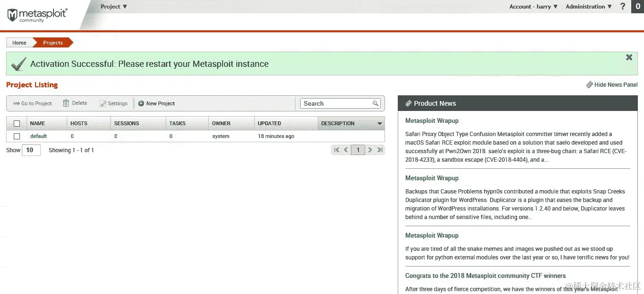Tick the select-all checkbox in table header
The height and width of the screenshot is (294, 644).
(x=17, y=123)
